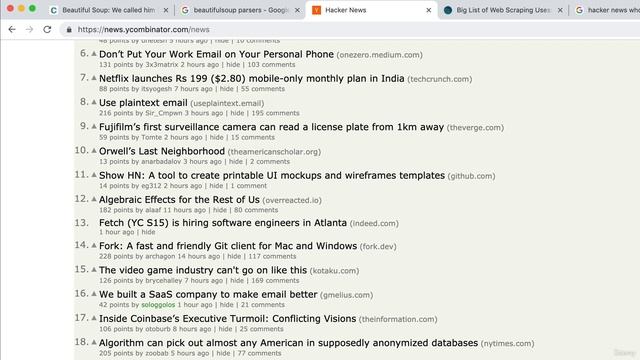Screen dimensions: 640x360
Task: Open the anonymized databases algorithm article
Action: [x=288, y=343]
